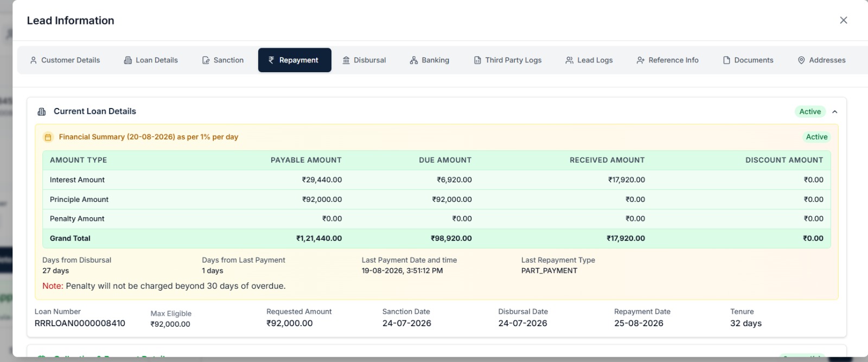
Task: Click the RECEIVED AMOUNT column header
Action: pos(607,160)
